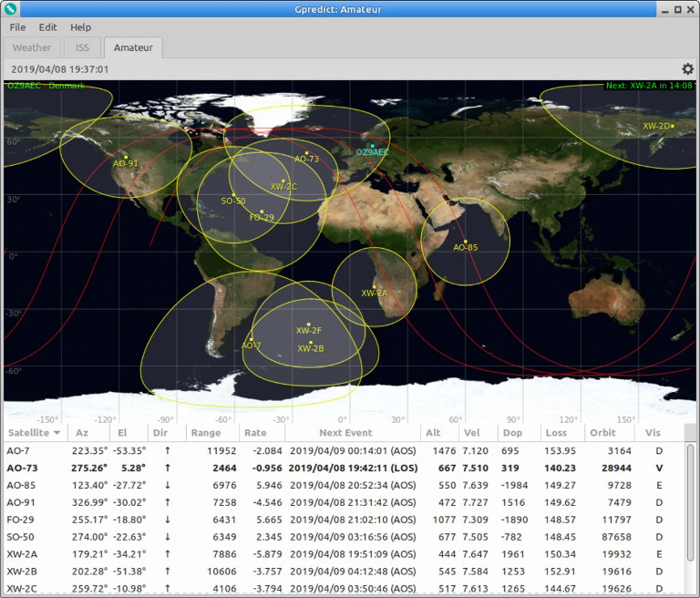Select the AO-73 row in satellite list
The image size is (700, 598).
coord(344,468)
